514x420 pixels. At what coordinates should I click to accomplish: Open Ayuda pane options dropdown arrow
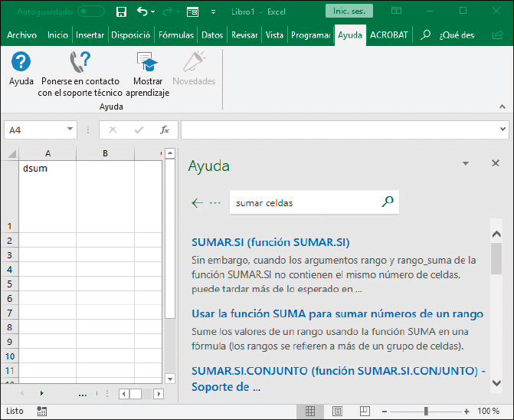click(x=465, y=164)
